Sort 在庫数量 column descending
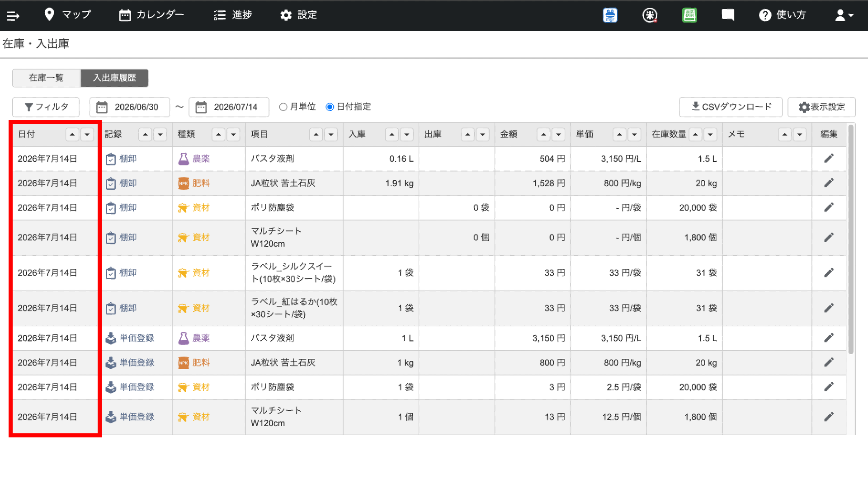The height and width of the screenshot is (488, 868). 711,134
